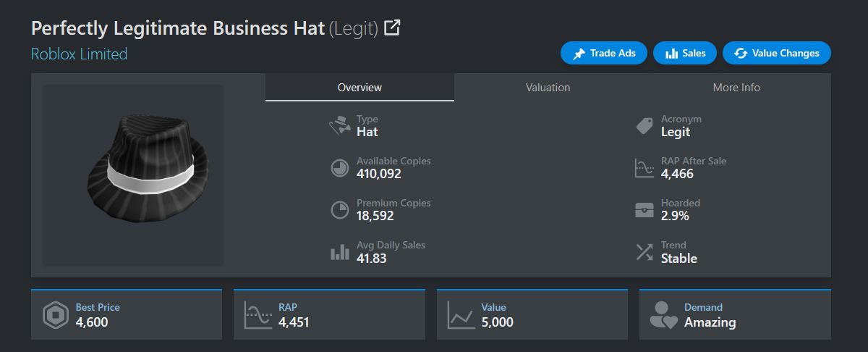This screenshot has width=868, height=352.
Task: Click the Acronym tag icon
Action: [644, 126]
